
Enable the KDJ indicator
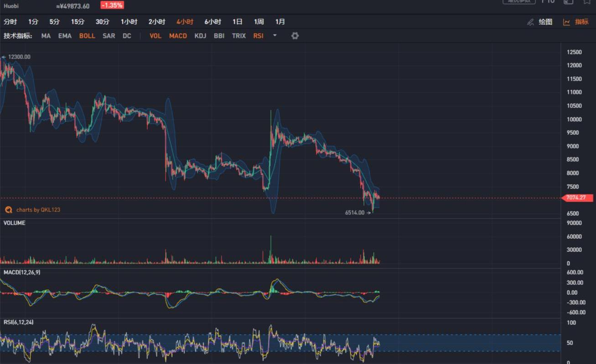(x=200, y=36)
